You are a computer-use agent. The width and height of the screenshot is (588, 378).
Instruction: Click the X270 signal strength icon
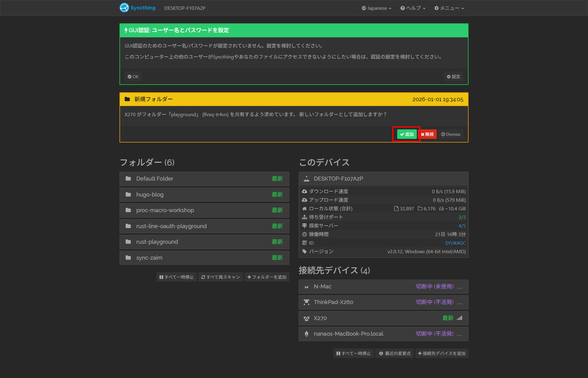pos(459,318)
